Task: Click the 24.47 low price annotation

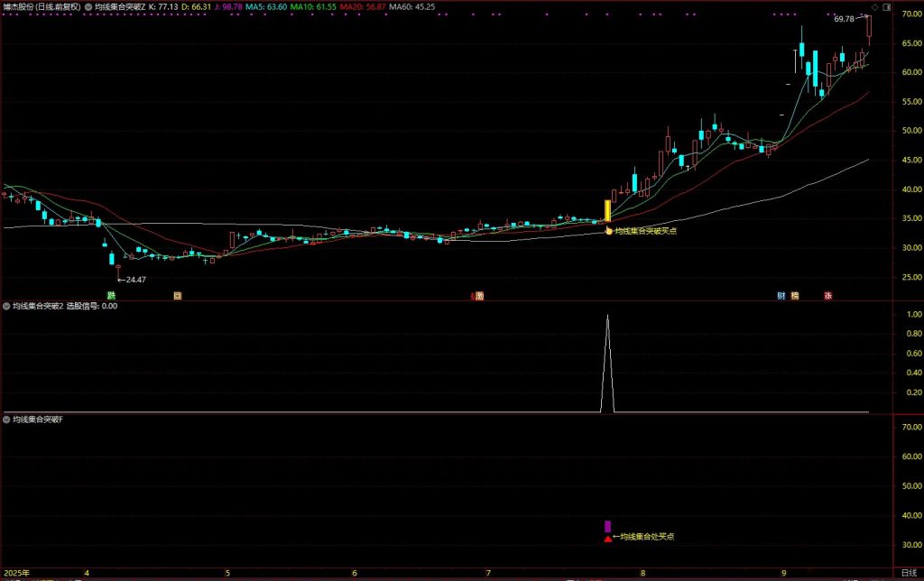Action: click(x=135, y=280)
